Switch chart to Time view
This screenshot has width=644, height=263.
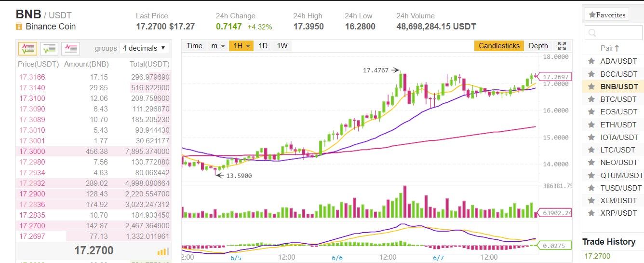coord(194,46)
